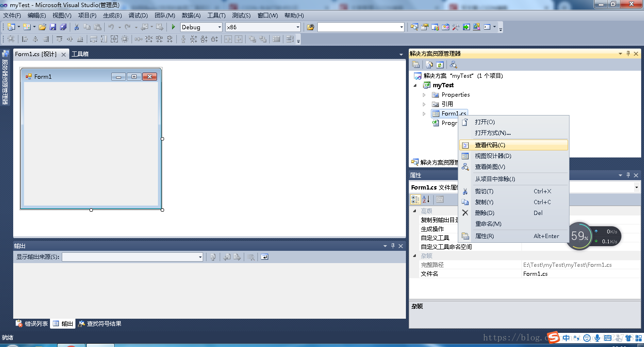Click the Add New Item toolbar icon
Viewport: 644px width, 347px height.
26,27
